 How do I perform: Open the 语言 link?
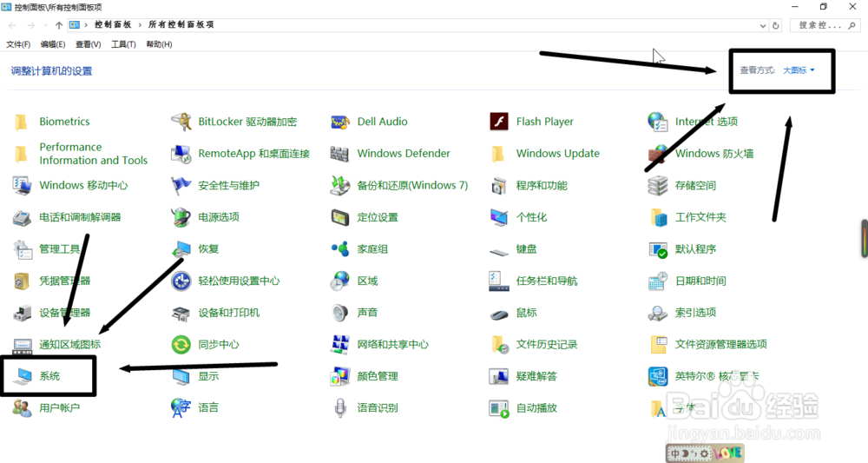click(x=208, y=407)
